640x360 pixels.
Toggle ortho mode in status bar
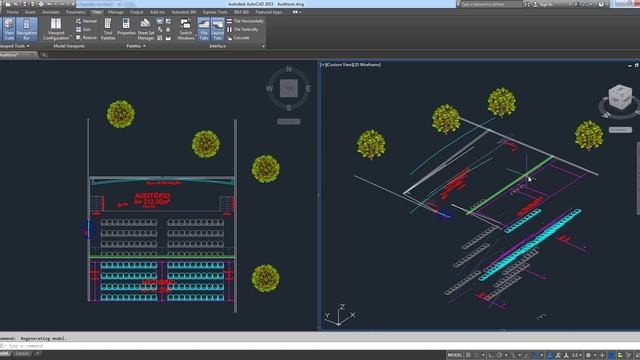pyautogui.click(x=491, y=355)
